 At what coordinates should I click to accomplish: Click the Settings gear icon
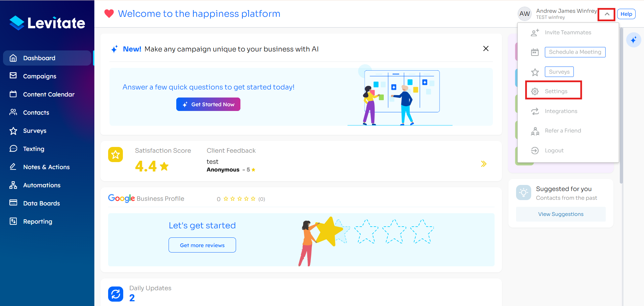point(535,91)
